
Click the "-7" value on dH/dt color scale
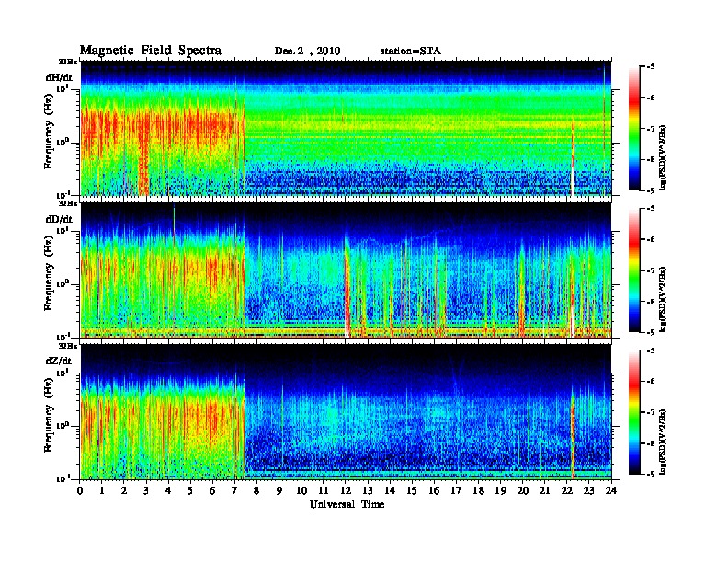tap(651, 129)
